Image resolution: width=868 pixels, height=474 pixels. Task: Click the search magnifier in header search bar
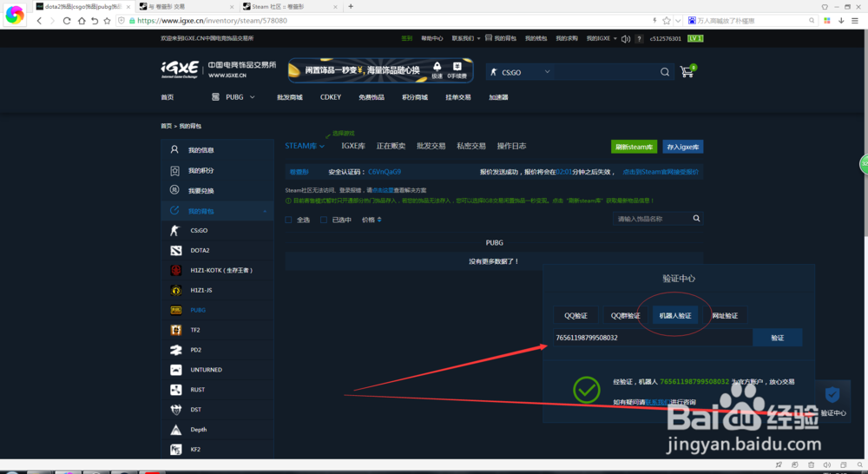pyautogui.click(x=665, y=72)
